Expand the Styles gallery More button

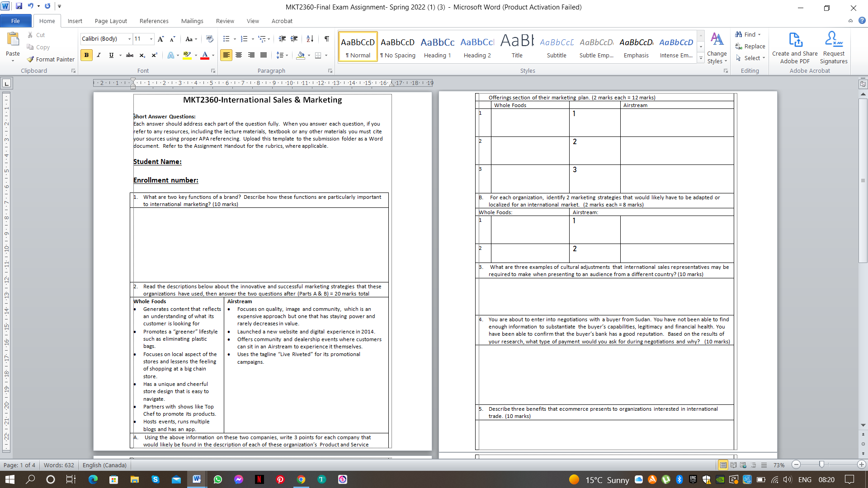(701, 58)
